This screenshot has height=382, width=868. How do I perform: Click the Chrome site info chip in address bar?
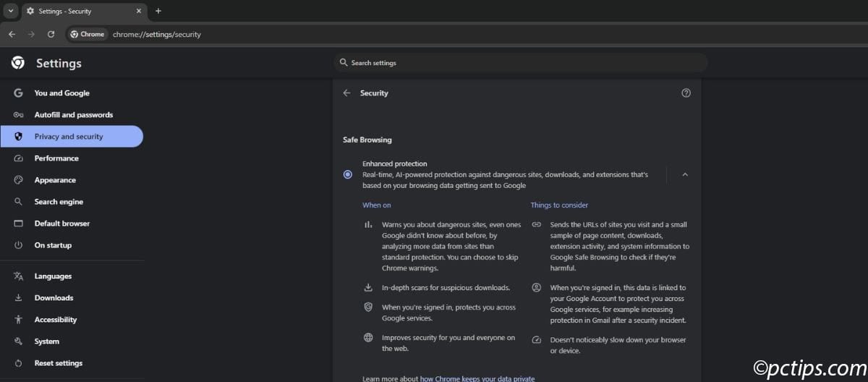point(88,34)
